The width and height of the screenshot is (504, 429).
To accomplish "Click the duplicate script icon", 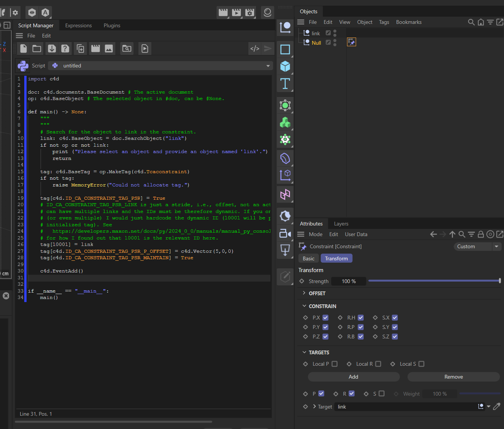I will point(80,49).
